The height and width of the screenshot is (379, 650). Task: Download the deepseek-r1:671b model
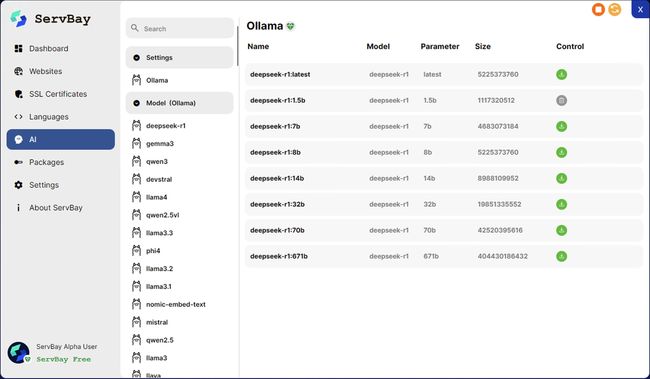(561, 256)
